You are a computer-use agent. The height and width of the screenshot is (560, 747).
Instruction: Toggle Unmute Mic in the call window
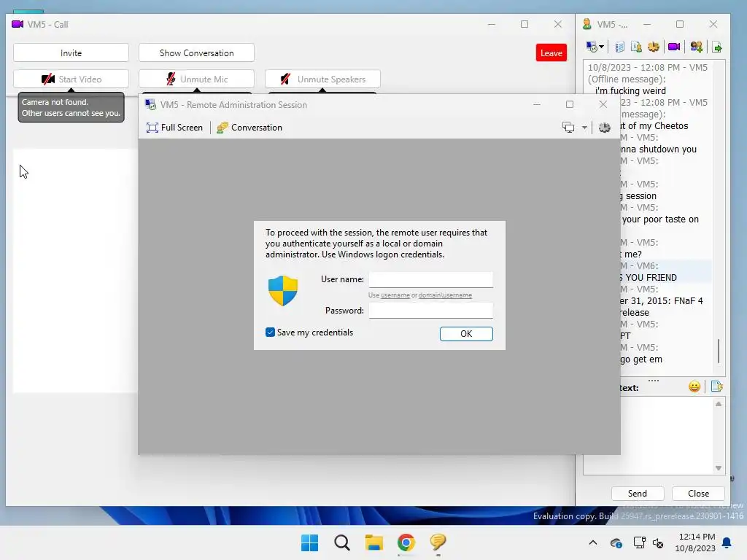coord(196,79)
